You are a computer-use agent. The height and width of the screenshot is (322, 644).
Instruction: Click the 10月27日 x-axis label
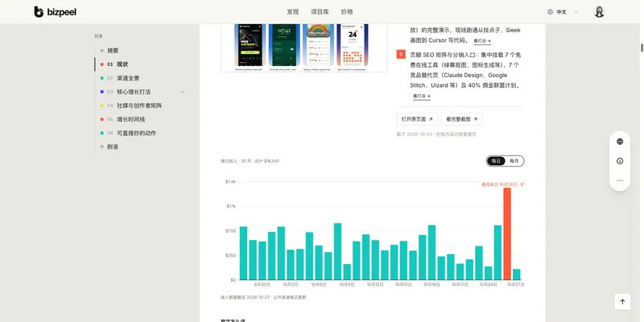(x=516, y=285)
